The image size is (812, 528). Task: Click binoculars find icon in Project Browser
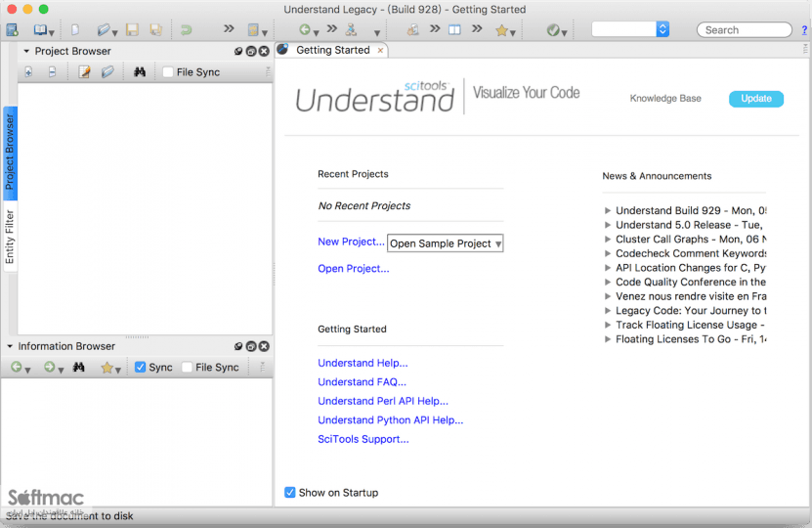coord(140,72)
